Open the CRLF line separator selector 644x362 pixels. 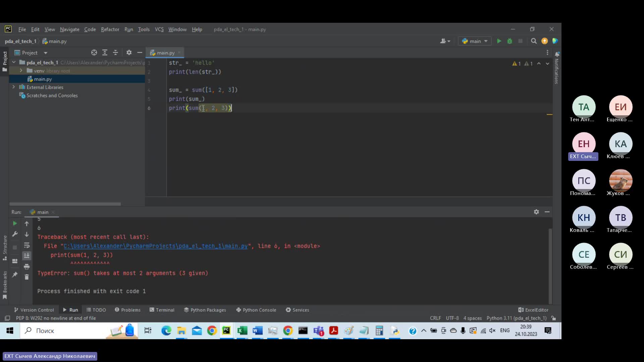pos(435,318)
